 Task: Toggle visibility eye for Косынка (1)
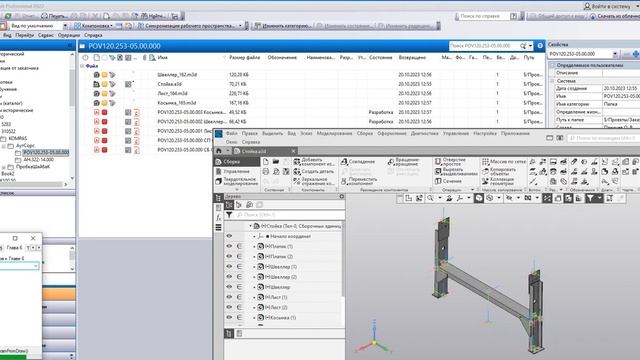229,318
